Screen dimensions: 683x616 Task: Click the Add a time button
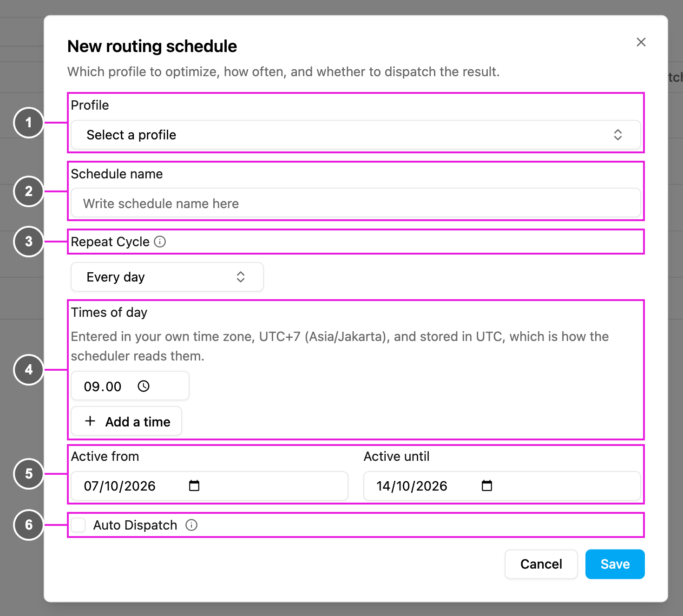126,421
